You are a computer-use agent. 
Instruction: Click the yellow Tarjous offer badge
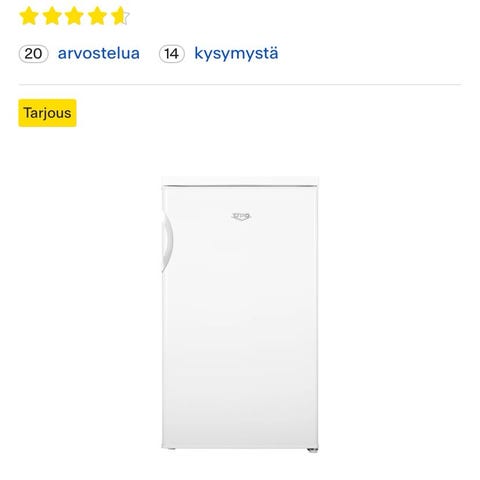(47, 113)
